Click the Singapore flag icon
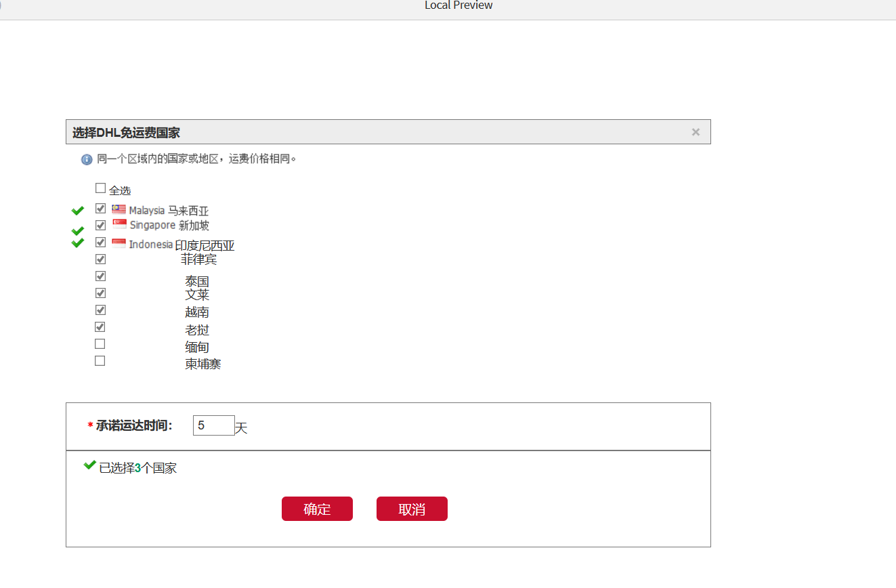 coord(119,224)
